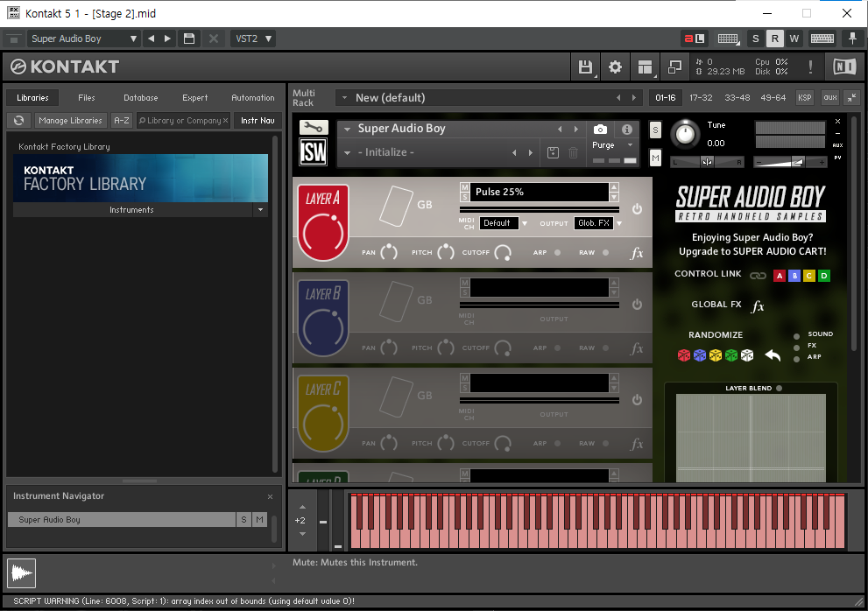The width and height of the screenshot is (868, 611).
Task: Adjust instrument volume slider
Action: click(791, 162)
